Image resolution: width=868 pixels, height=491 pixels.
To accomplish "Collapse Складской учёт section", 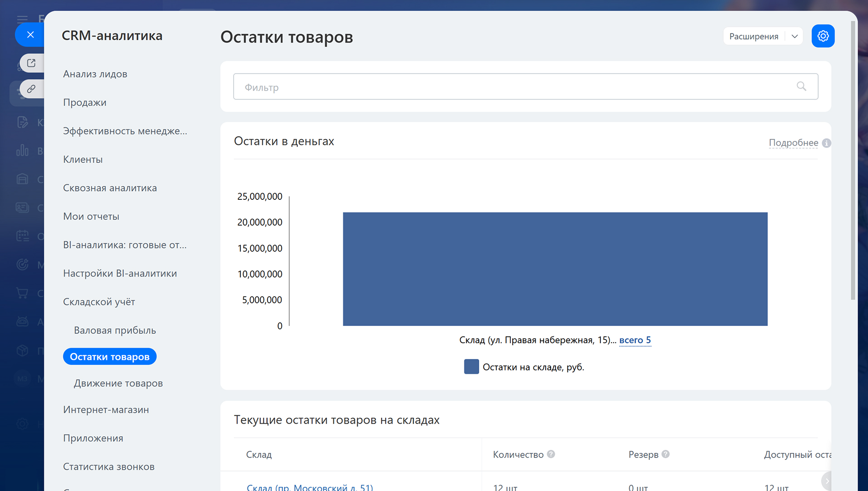I will pos(99,302).
